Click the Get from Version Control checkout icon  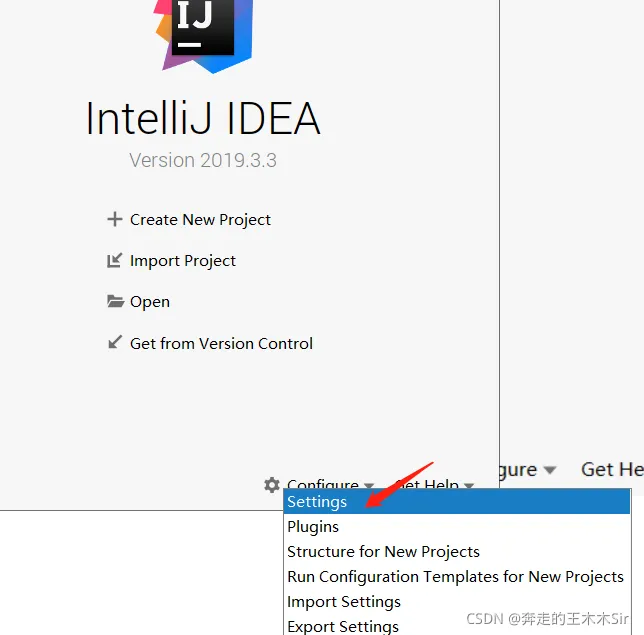click(114, 343)
